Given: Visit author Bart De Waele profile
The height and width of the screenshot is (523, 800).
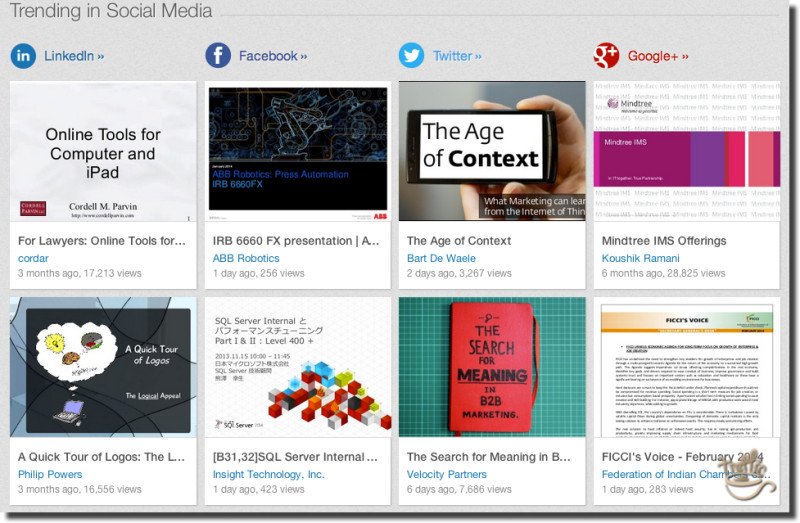Looking at the screenshot, I should coord(441,258).
